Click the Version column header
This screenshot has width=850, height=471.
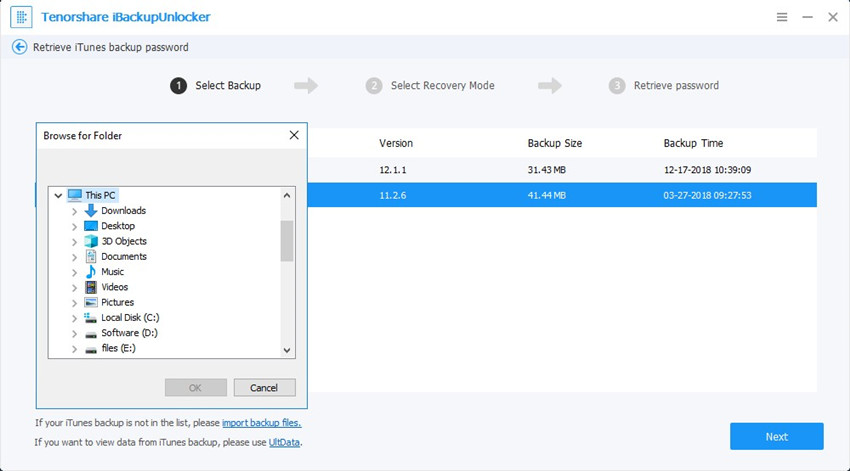click(x=396, y=143)
